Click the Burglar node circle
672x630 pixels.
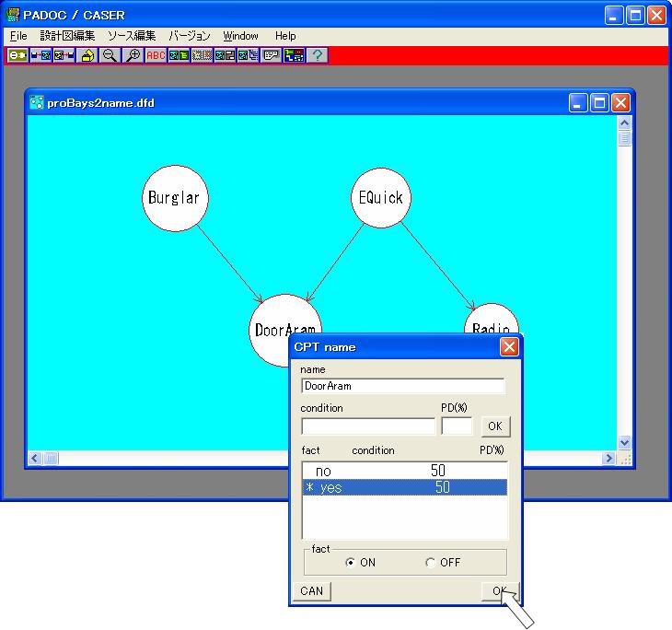173,198
